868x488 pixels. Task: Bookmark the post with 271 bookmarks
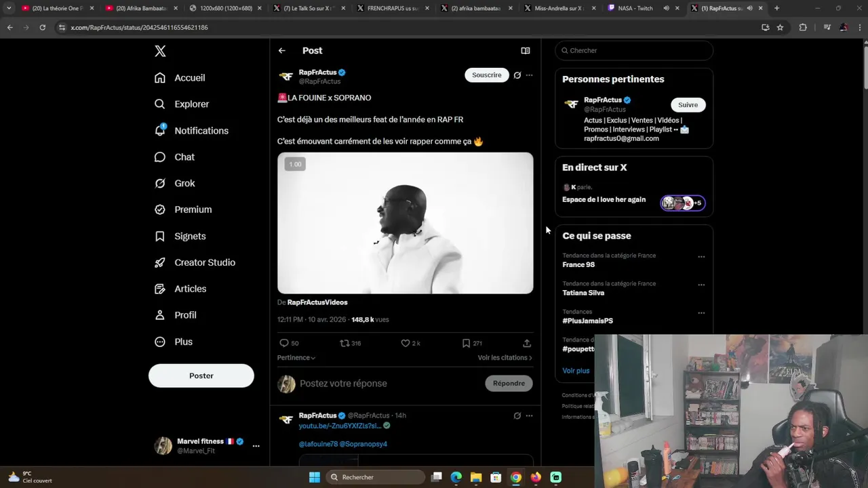[x=471, y=344]
